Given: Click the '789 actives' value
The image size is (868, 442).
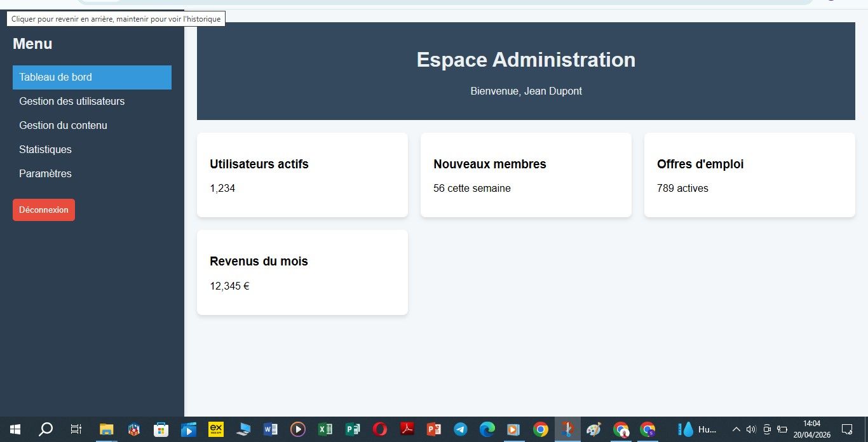Looking at the screenshot, I should pos(682,189).
